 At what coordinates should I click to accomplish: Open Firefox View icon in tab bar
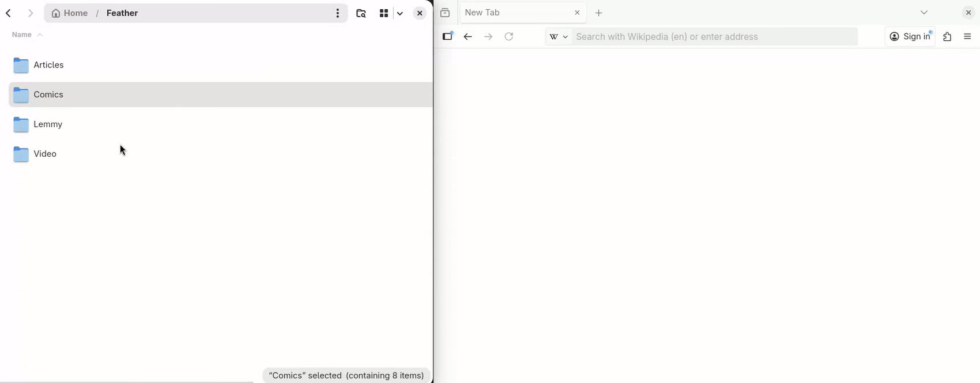445,13
